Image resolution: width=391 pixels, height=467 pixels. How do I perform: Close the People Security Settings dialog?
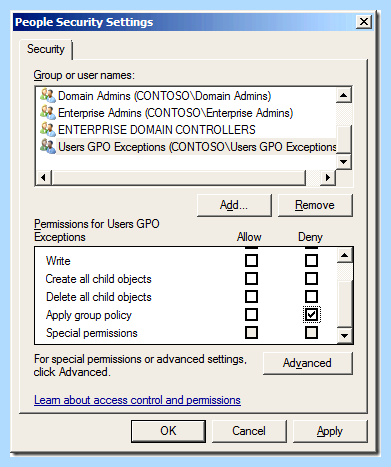[364, 22]
